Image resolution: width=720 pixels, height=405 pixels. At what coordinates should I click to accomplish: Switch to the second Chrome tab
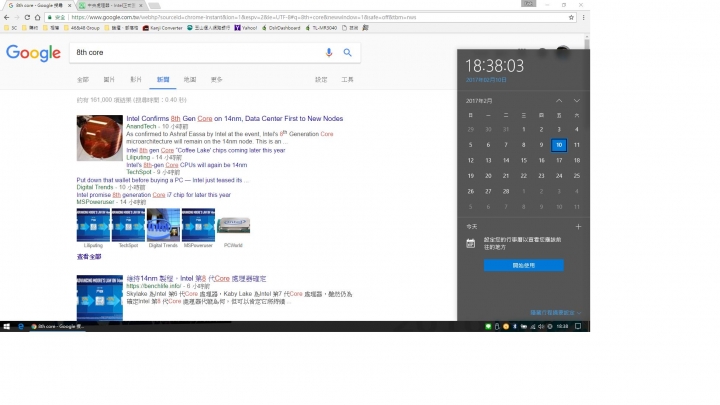[x=110, y=6]
